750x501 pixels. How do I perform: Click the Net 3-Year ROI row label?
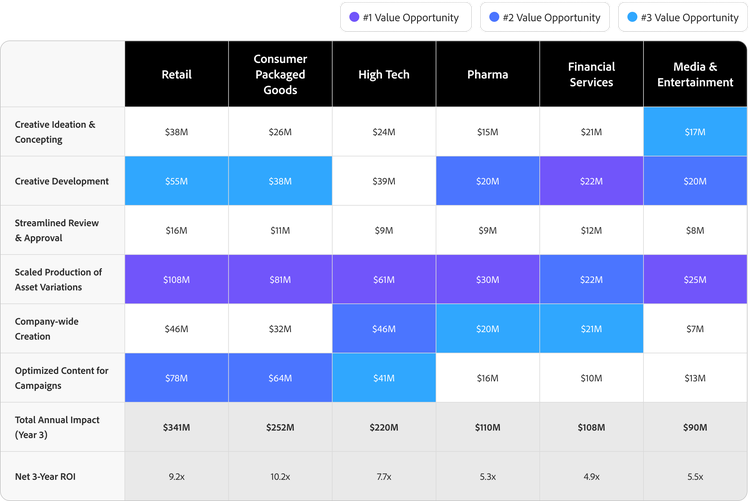pos(47,476)
